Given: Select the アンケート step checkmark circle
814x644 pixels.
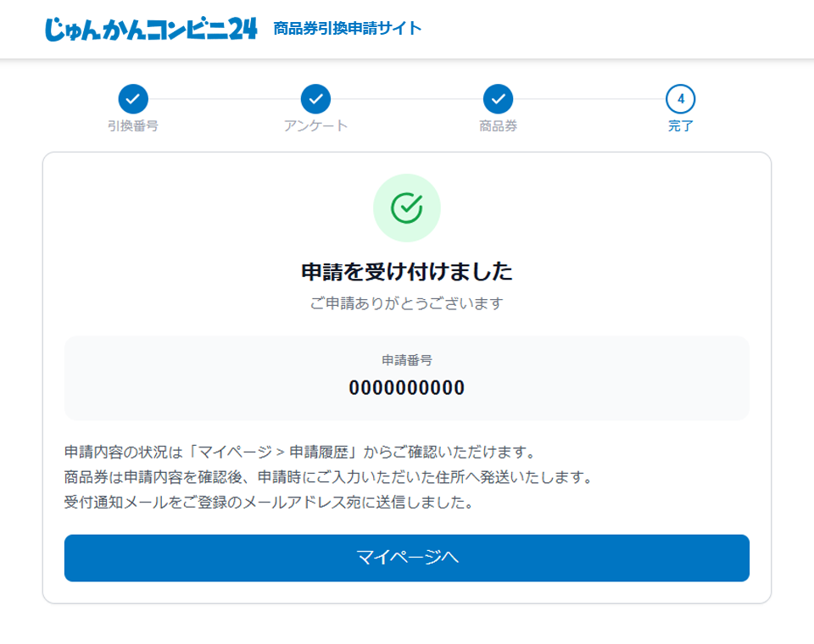Looking at the screenshot, I should pos(315,99).
